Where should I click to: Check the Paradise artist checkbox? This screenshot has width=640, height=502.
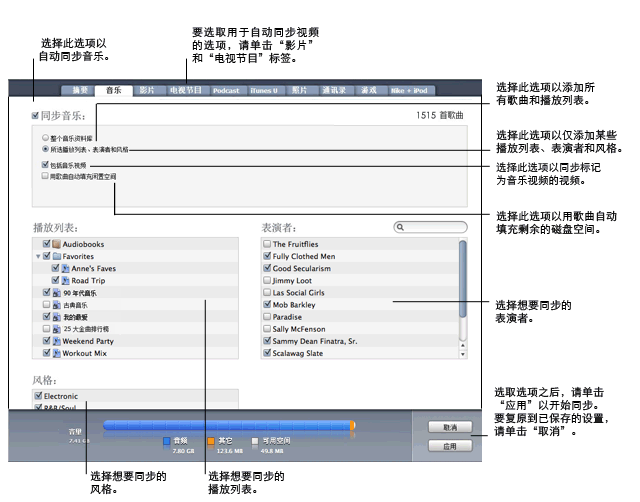coord(267,317)
